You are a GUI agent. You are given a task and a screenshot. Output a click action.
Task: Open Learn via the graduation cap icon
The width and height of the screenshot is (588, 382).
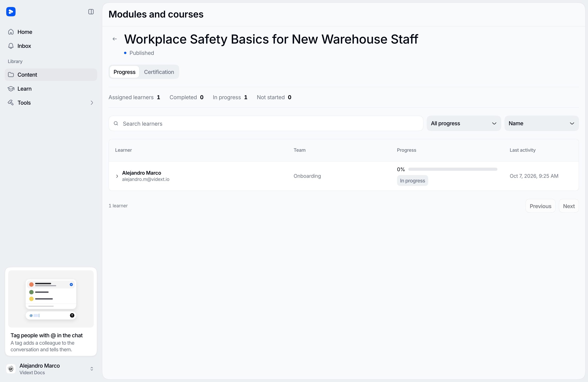(11, 89)
